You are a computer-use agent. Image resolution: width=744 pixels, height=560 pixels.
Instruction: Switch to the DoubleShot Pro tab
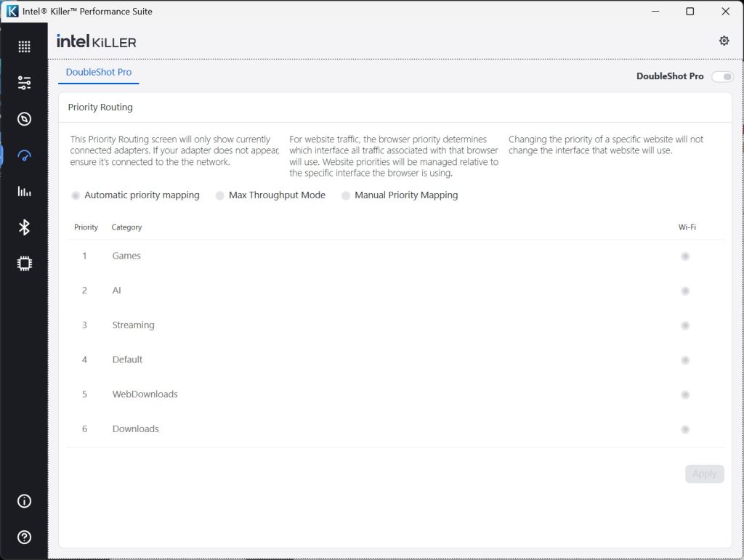tap(99, 72)
